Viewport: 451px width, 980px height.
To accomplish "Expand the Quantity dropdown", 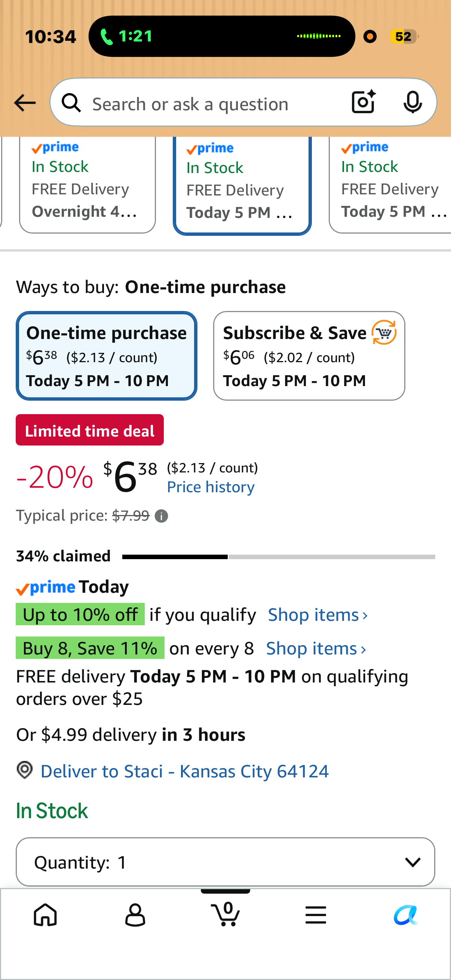I will click(225, 862).
